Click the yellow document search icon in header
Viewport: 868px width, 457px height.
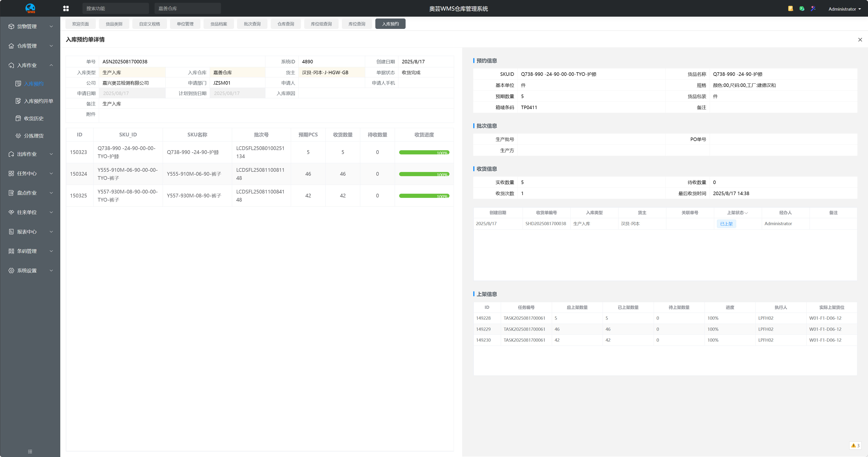[790, 8]
